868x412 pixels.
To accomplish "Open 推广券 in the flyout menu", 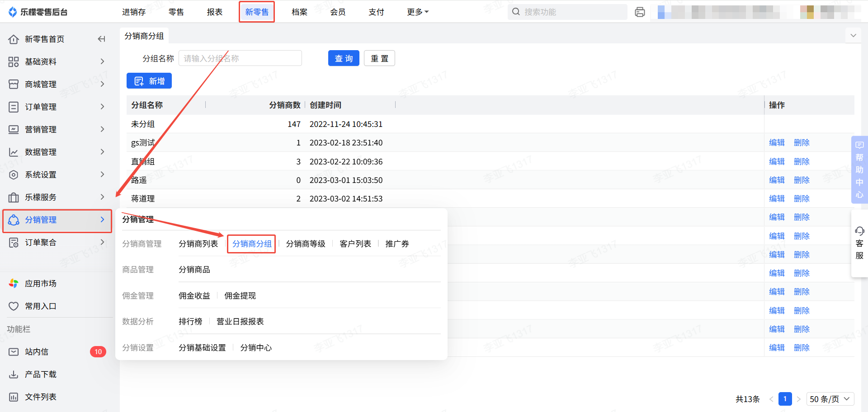I will click(x=397, y=244).
